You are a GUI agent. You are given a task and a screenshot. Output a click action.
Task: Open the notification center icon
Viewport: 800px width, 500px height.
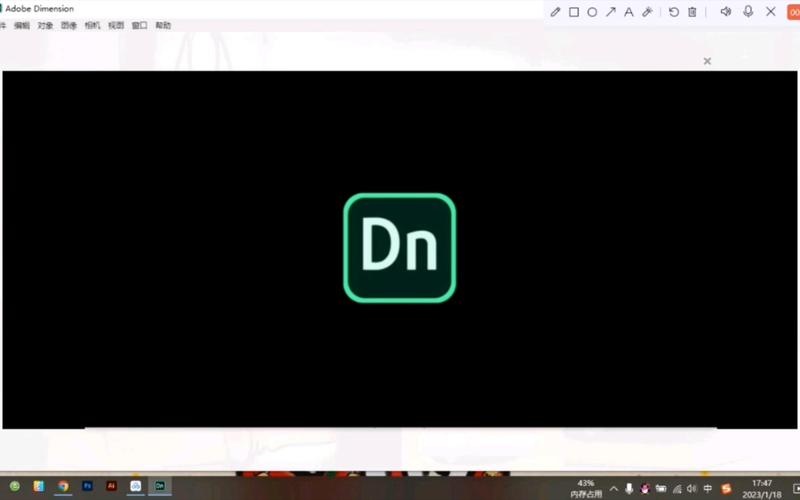click(x=796, y=489)
